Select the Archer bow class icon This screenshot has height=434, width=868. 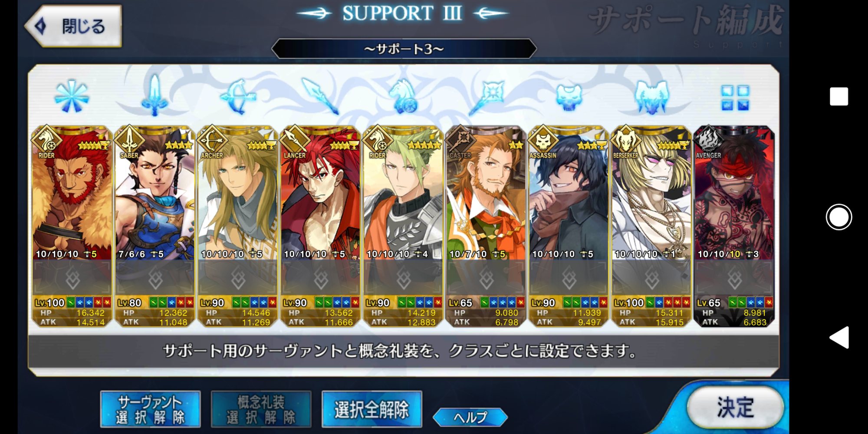click(x=237, y=96)
